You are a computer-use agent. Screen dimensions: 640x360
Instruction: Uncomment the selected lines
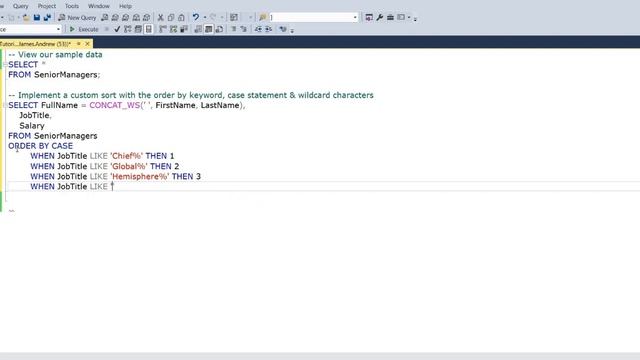(x=244, y=29)
